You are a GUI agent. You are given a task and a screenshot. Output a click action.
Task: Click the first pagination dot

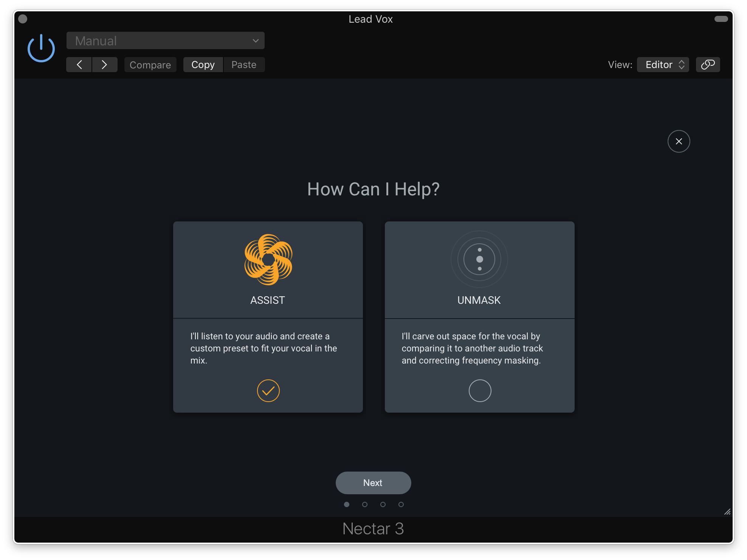[347, 504]
